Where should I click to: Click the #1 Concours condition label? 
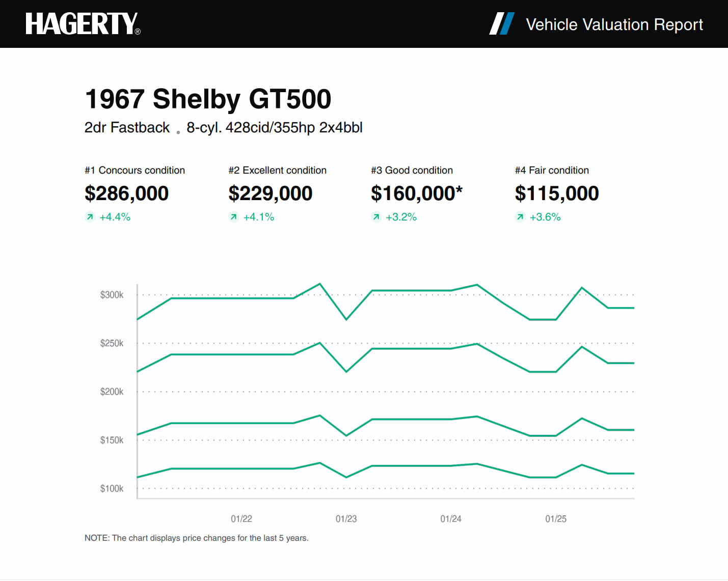coord(134,170)
